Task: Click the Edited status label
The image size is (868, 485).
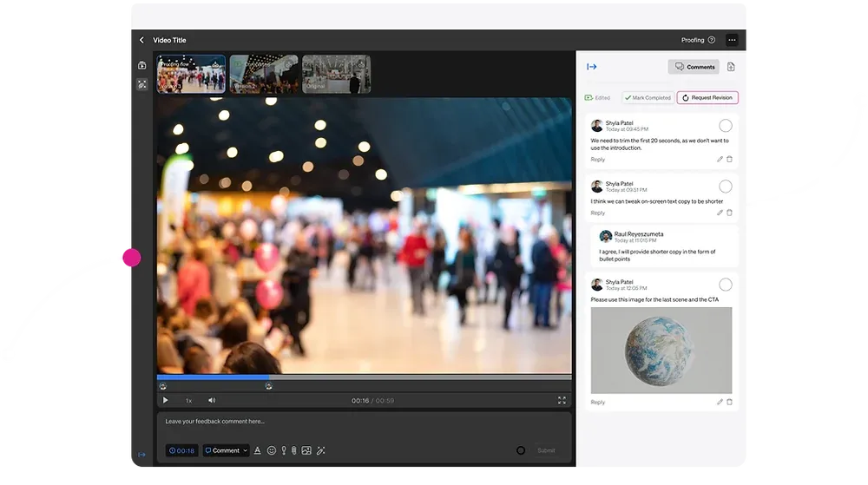Action: [x=597, y=98]
